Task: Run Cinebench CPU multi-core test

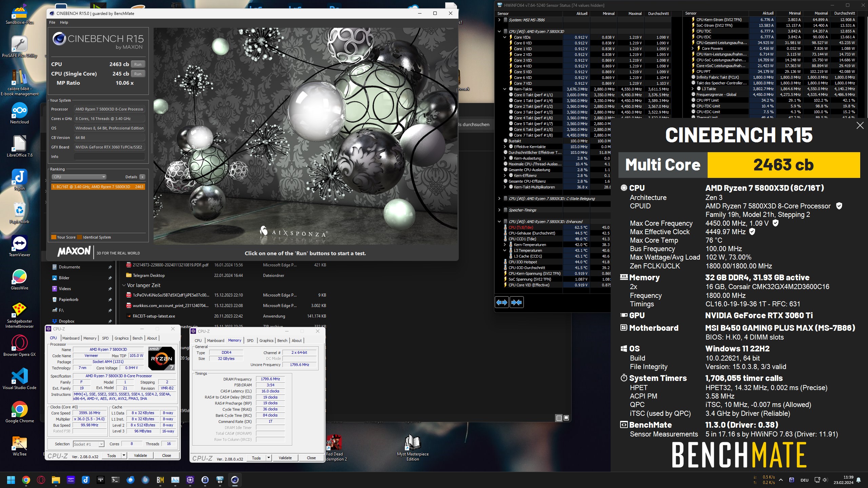Action: click(x=138, y=64)
